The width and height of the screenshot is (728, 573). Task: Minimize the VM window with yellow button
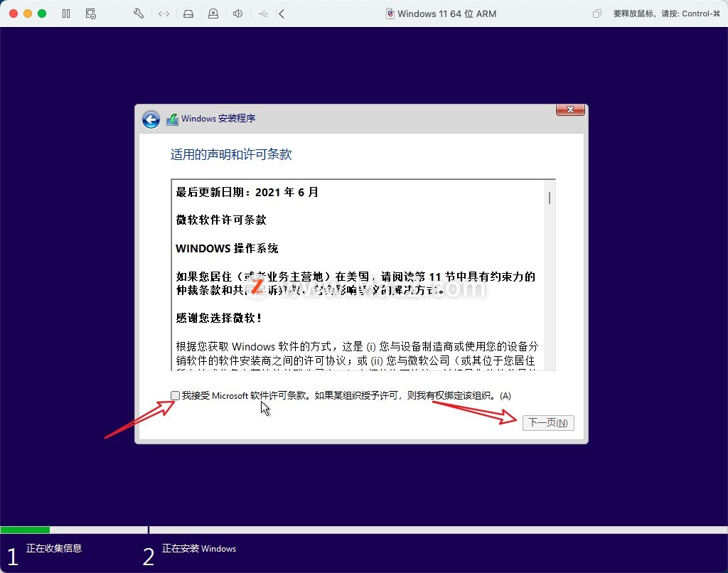pos(28,14)
